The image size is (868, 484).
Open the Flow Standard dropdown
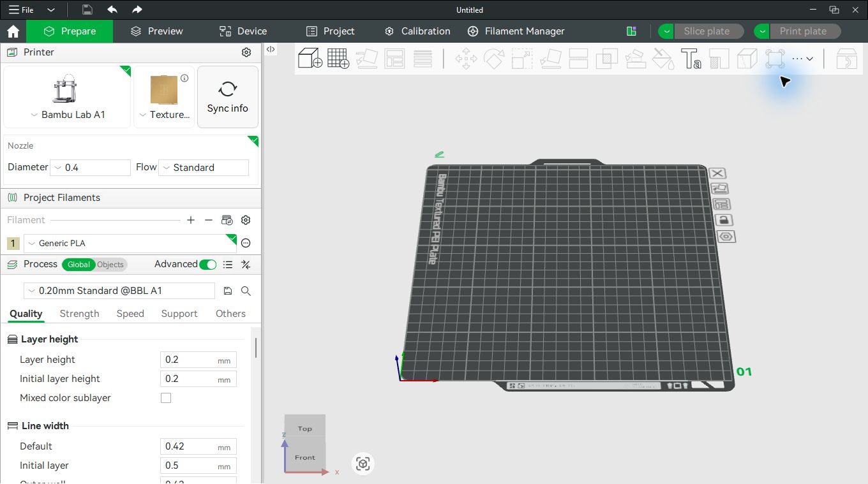tap(204, 168)
